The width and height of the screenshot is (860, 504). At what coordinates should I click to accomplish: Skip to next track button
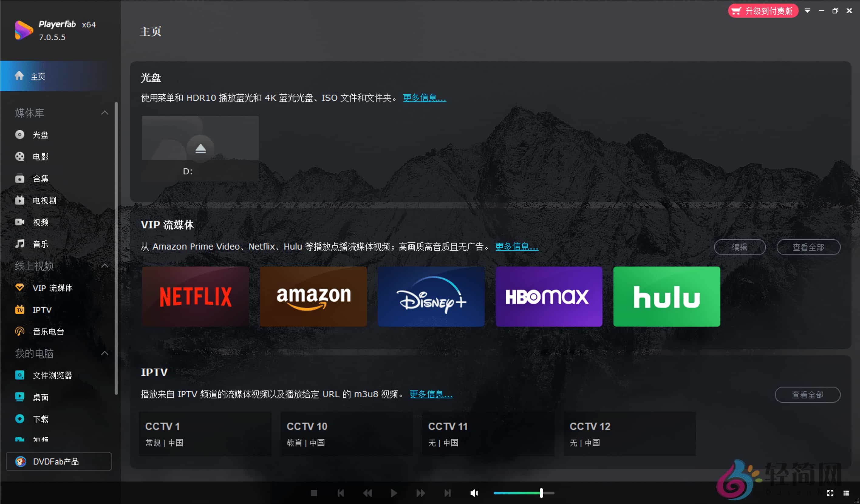click(x=447, y=493)
